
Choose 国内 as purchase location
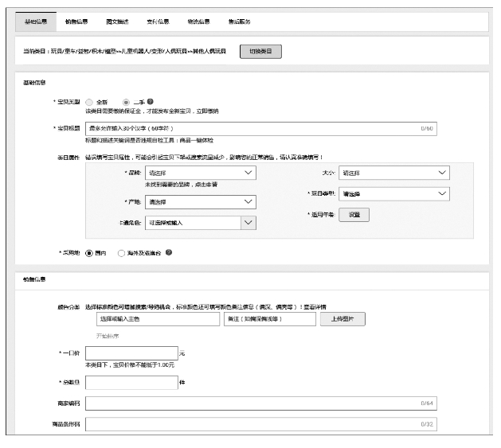tap(89, 253)
